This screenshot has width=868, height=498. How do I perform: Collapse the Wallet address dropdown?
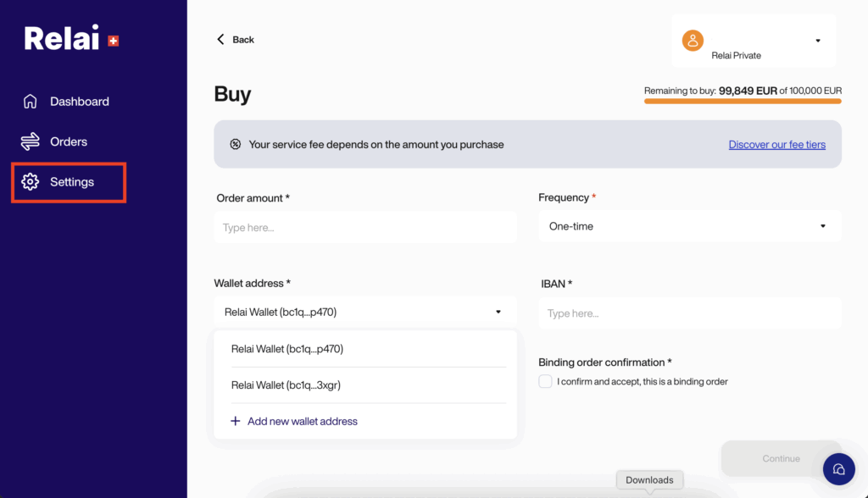[365, 312]
